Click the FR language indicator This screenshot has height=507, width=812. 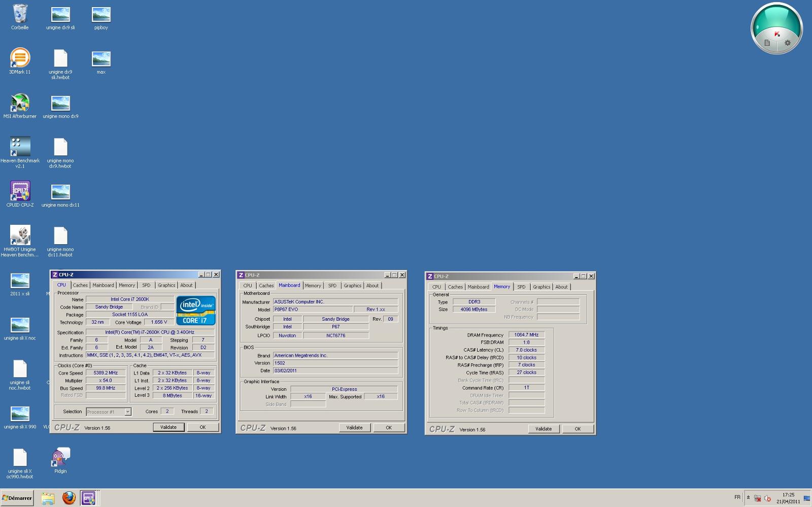(737, 497)
